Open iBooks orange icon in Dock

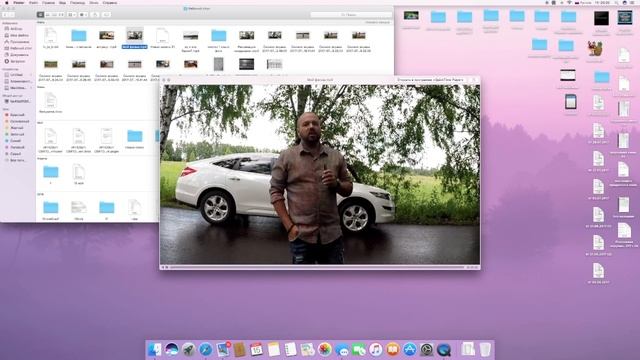(393, 349)
